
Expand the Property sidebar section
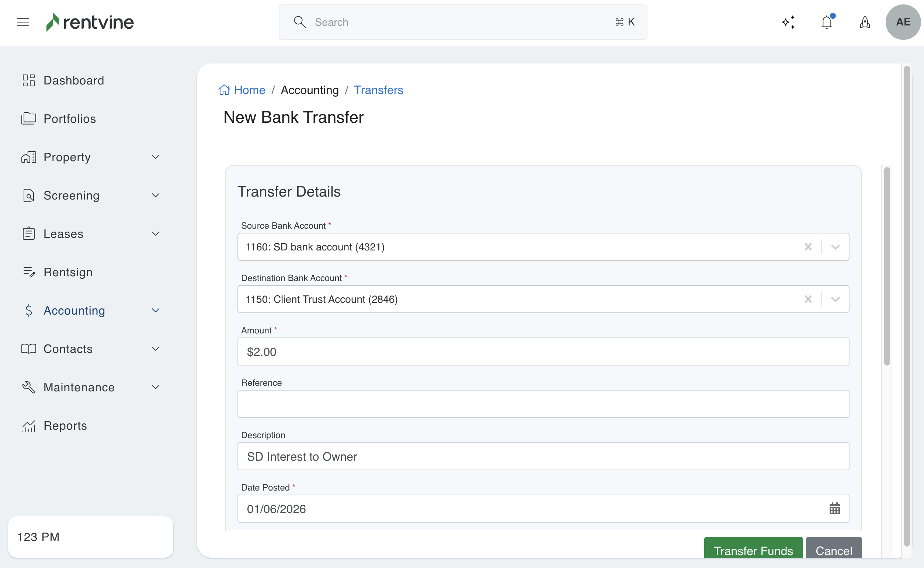(155, 157)
